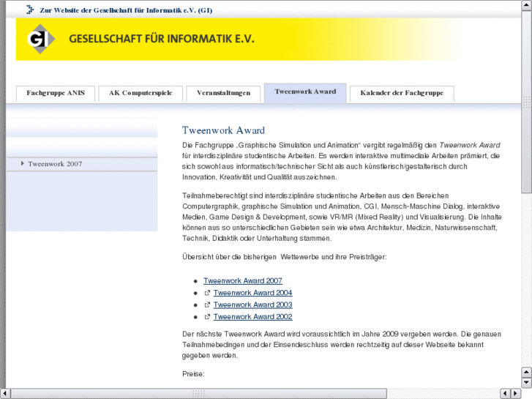Click the line 'Übersicht über die bisherigen Wettewerbe'
This screenshot has height=399, width=532.
285,257
